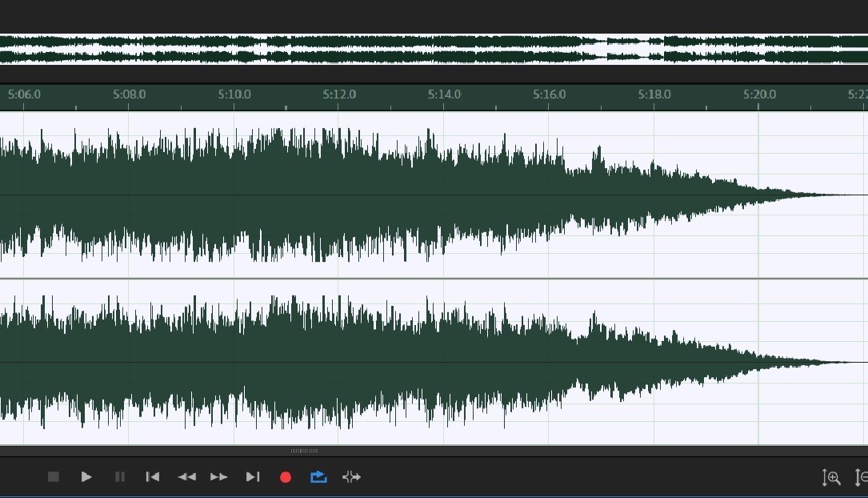Start playback with the Play button
The image size is (868, 498).
coord(86,477)
